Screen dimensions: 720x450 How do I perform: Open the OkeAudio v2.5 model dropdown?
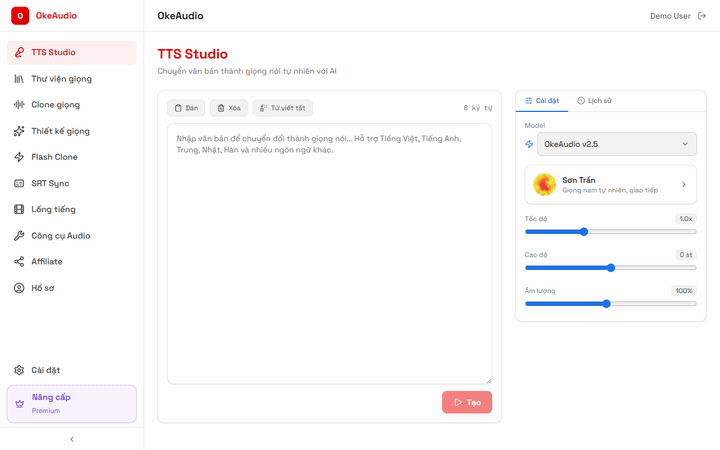(x=617, y=144)
